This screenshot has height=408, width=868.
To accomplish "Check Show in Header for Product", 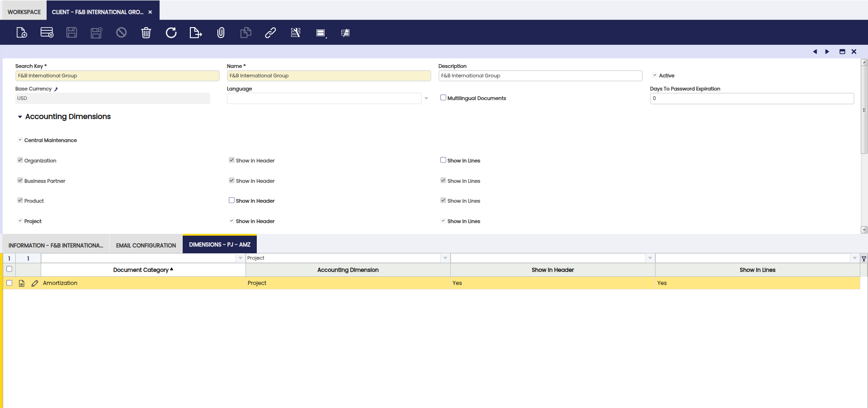I will [x=231, y=200].
